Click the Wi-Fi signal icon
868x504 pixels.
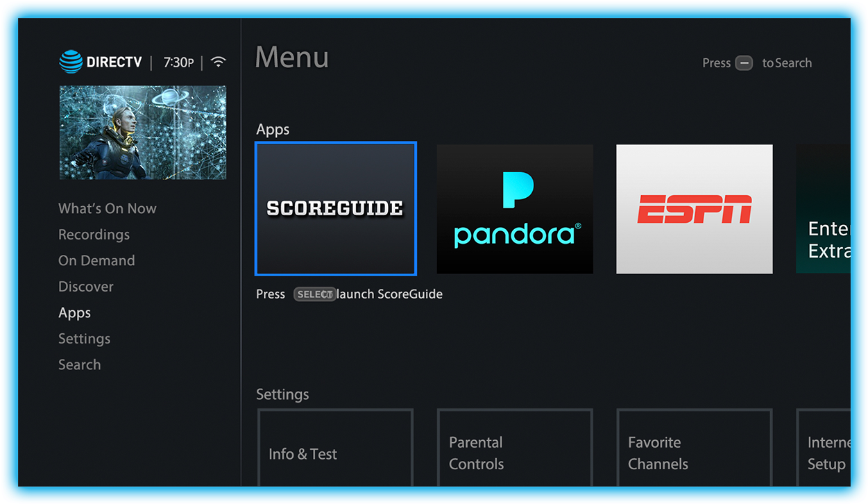pos(219,62)
